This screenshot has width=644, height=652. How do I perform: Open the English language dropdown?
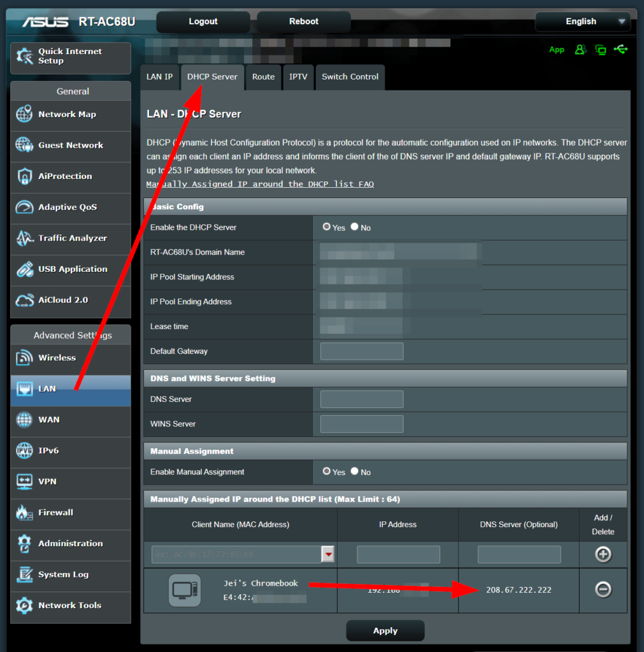point(583,22)
